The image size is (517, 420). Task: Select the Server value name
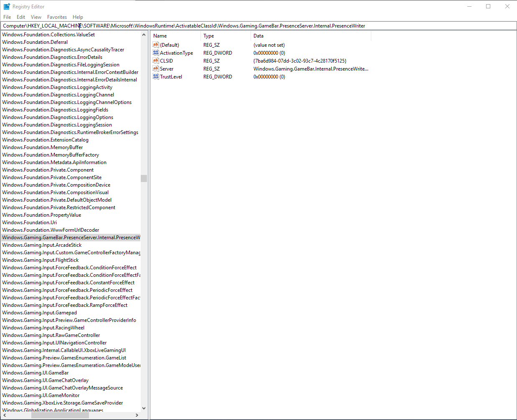click(x=167, y=69)
